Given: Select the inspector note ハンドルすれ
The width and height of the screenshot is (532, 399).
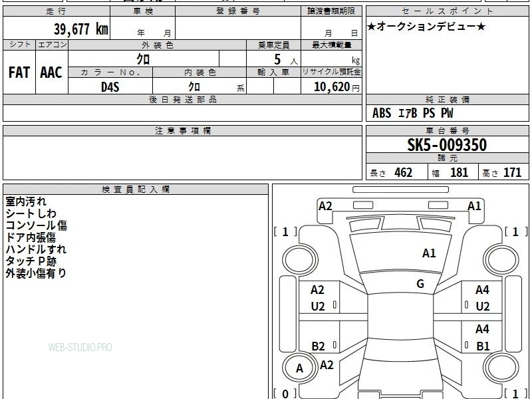Looking at the screenshot, I should 36,249.
